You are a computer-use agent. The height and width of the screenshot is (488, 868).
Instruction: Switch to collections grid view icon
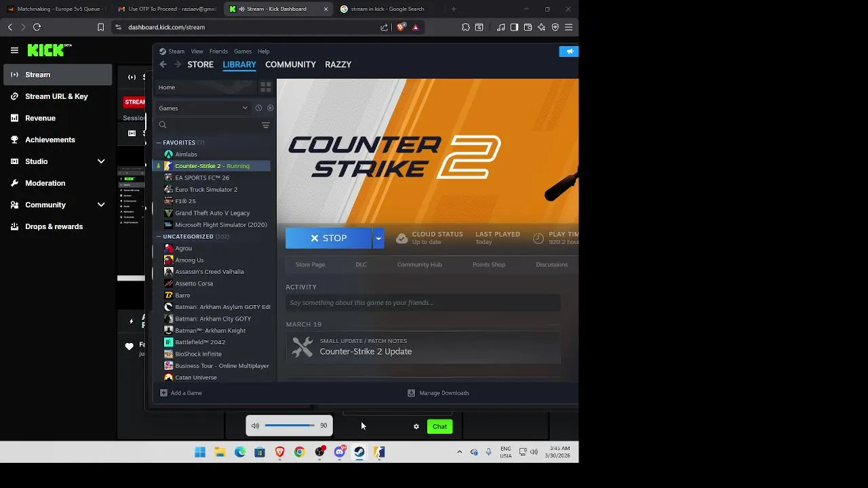(x=266, y=87)
